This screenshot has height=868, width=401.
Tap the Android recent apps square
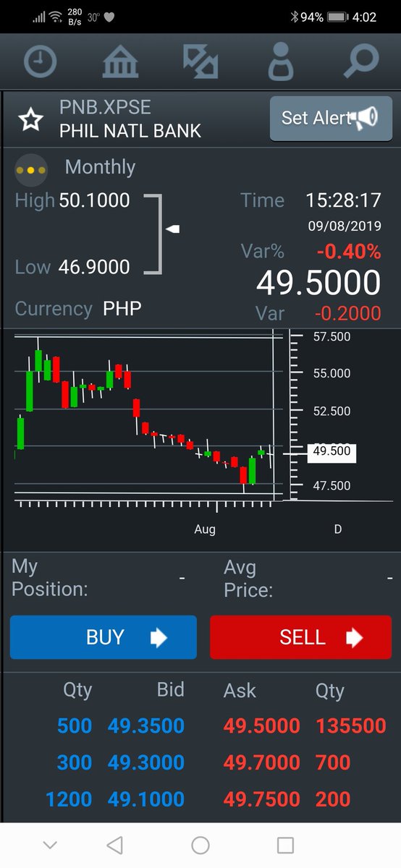[286, 845]
